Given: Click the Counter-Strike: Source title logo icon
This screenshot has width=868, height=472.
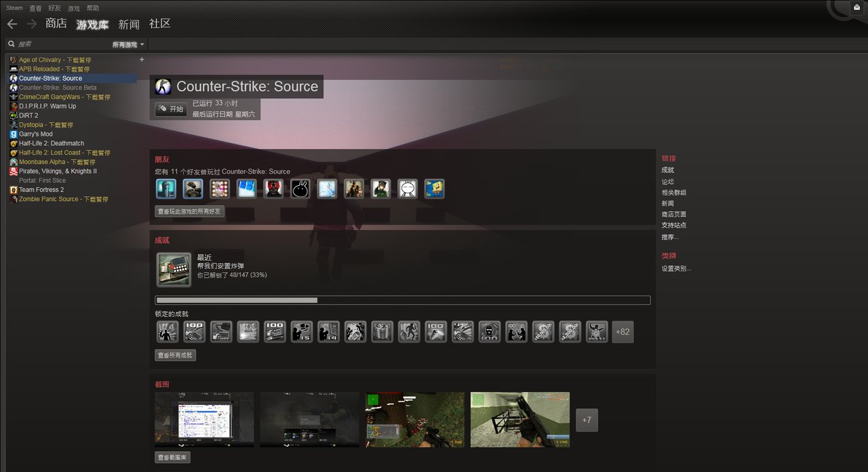Looking at the screenshot, I should [163, 87].
